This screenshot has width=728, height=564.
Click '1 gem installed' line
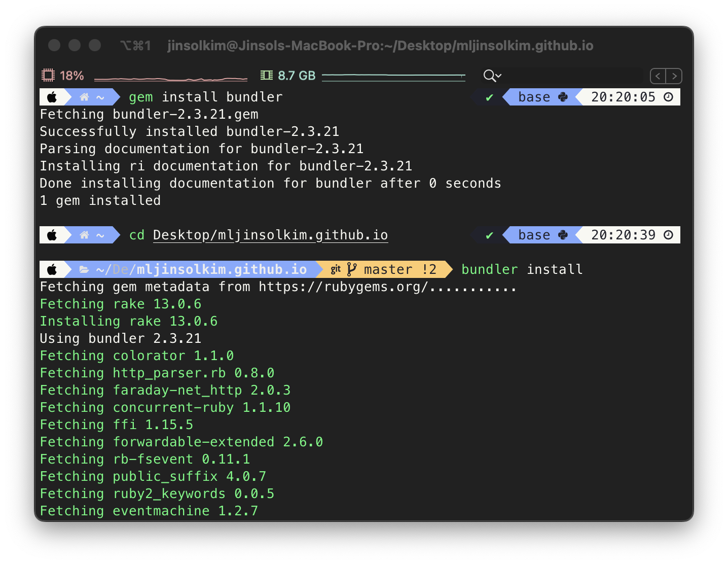coord(100,201)
